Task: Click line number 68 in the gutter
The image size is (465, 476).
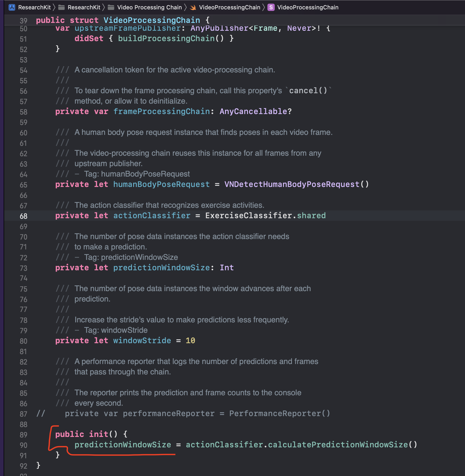Action: [23, 216]
